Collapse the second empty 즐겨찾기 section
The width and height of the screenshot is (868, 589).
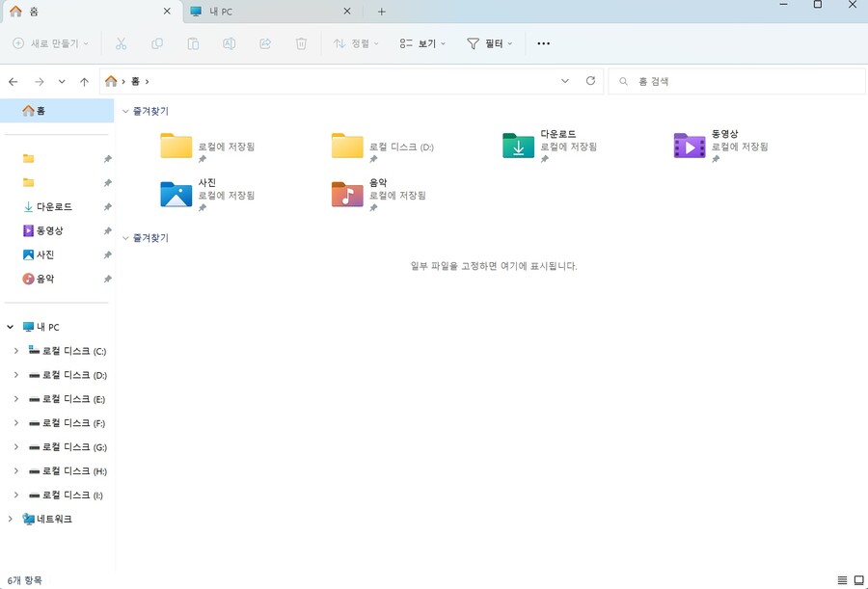coord(125,238)
